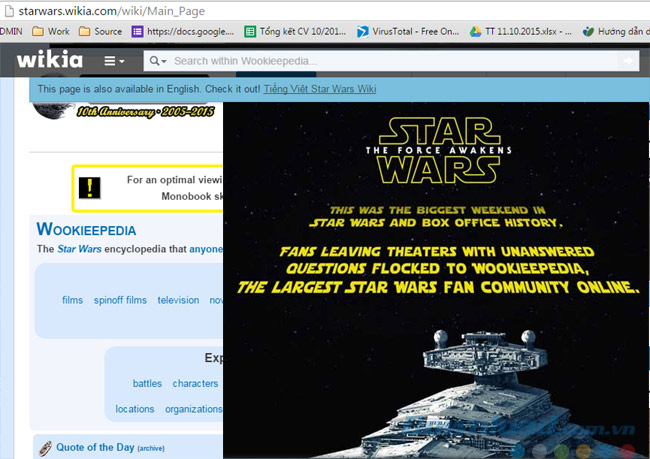Image resolution: width=650 pixels, height=459 pixels.
Task: Open the television link
Action: [x=178, y=300]
